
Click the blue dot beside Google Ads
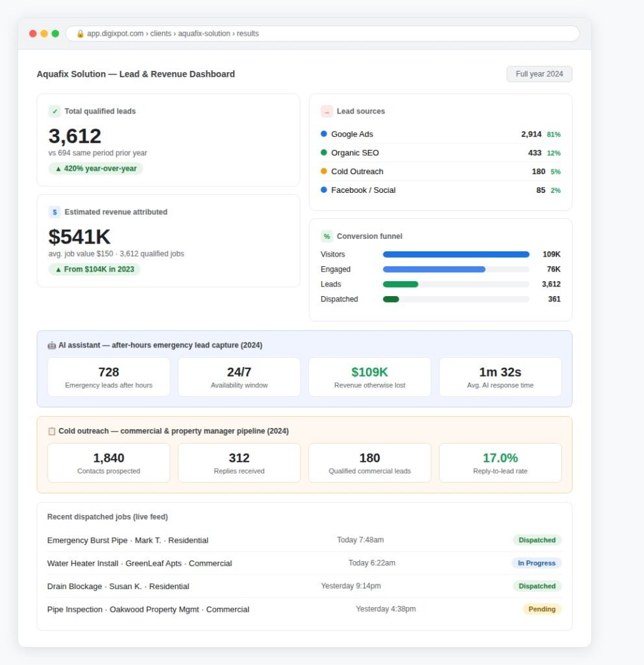coord(324,134)
